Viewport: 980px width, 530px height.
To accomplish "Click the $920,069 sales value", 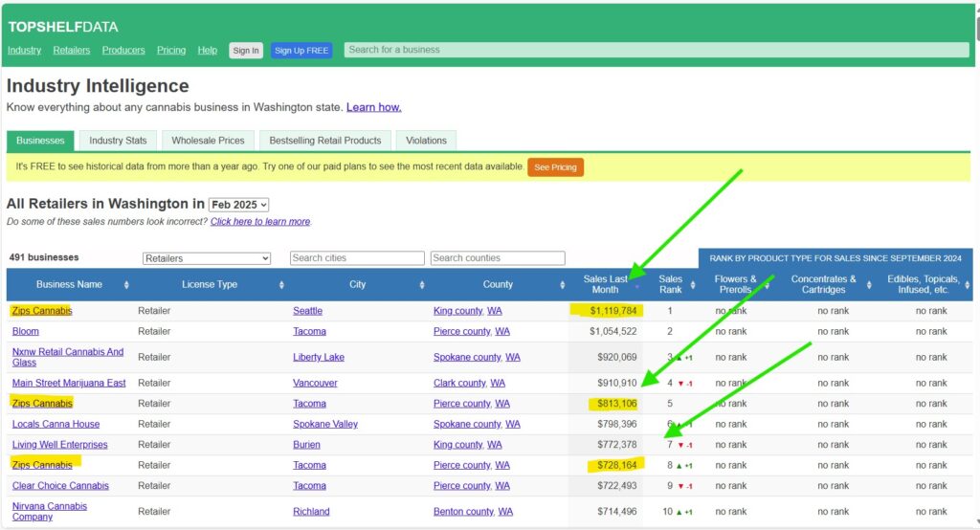I will [x=617, y=357].
